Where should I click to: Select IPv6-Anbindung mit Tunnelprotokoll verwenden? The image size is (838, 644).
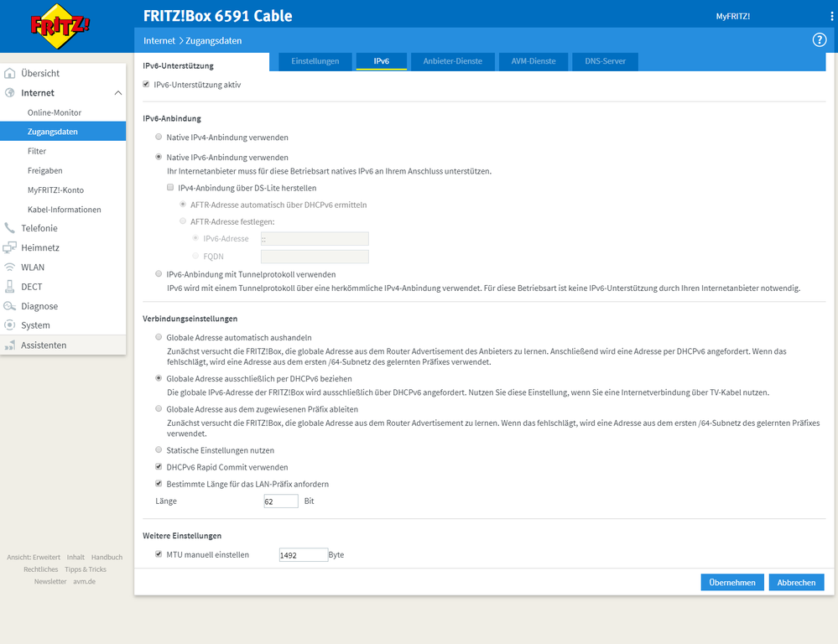tap(159, 273)
